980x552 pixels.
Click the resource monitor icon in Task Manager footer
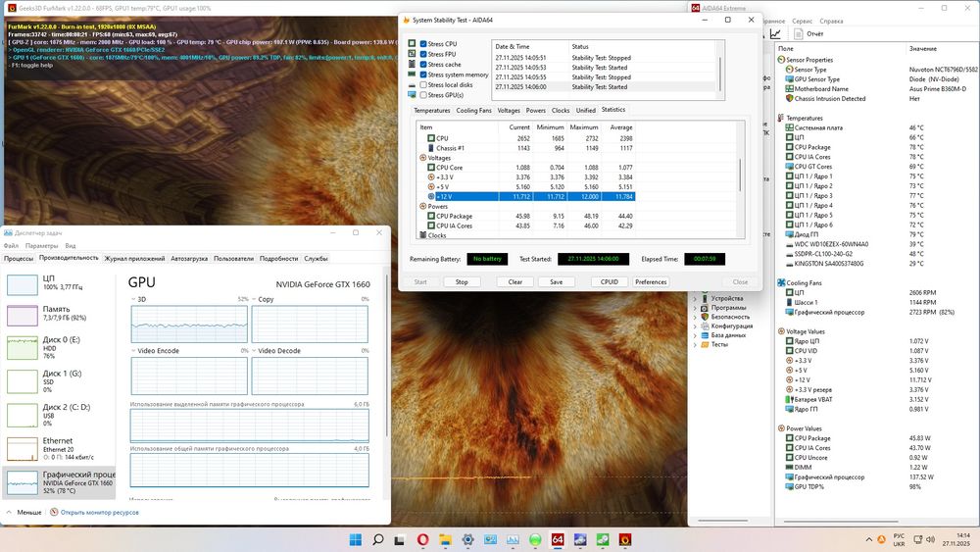click(x=54, y=512)
